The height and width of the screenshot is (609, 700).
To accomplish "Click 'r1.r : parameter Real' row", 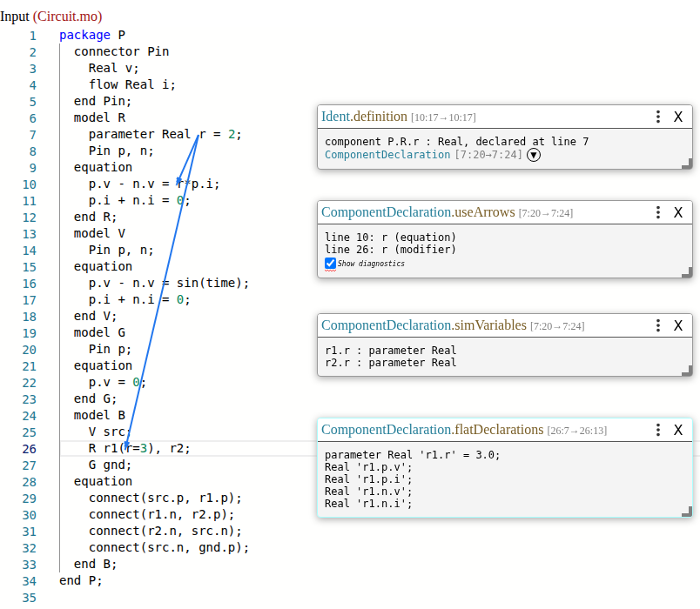I will click(x=390, y=351).
